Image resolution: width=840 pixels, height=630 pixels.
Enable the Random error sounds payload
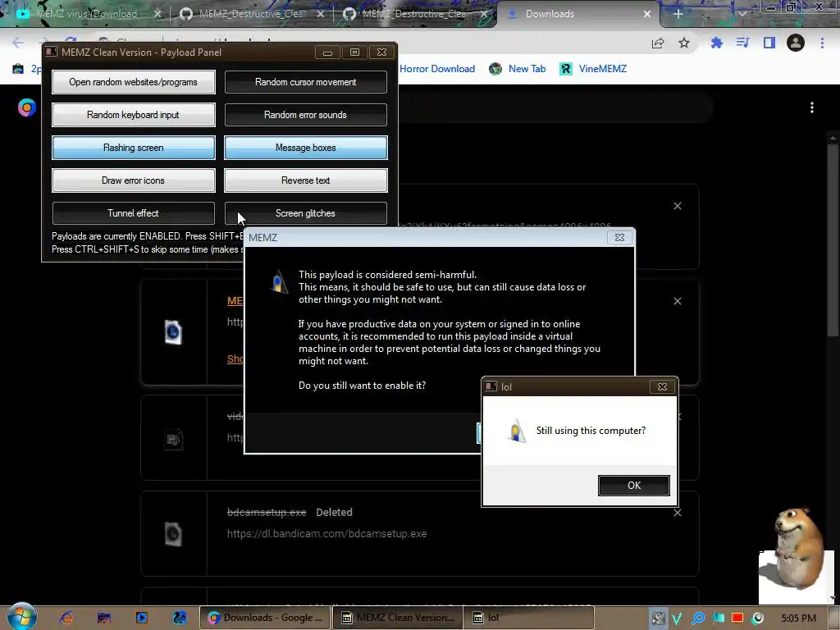tap(305, 115)
